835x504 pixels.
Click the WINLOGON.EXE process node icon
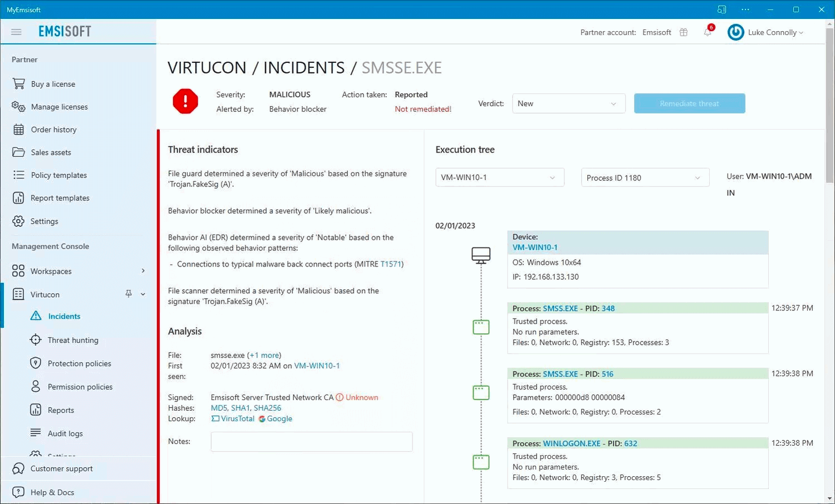(x=481, y=462)
